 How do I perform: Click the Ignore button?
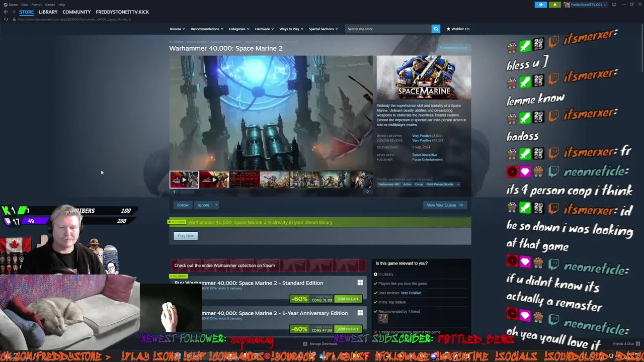tap(204, 205)
